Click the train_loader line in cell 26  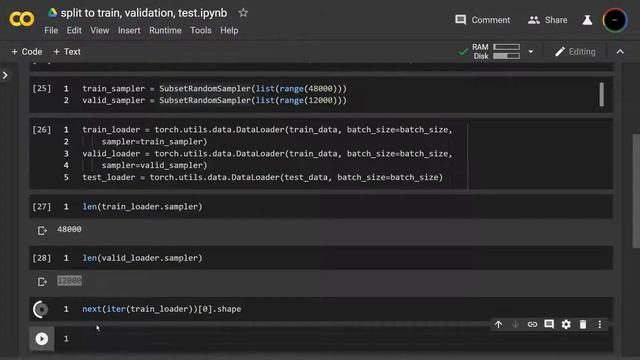pos(267,130)
